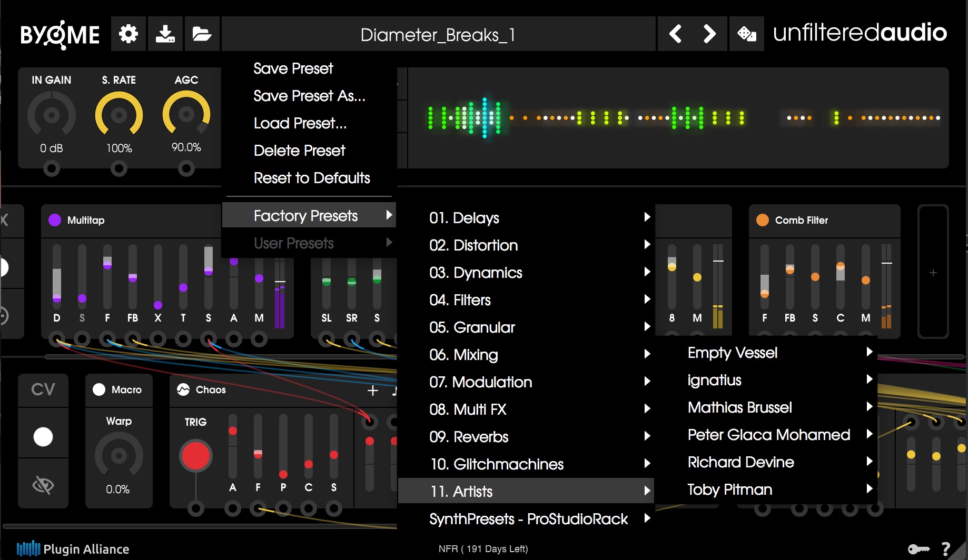The image size is (968, 560).
Task: Click the jack under Chaos A slider
Action: 233,508
